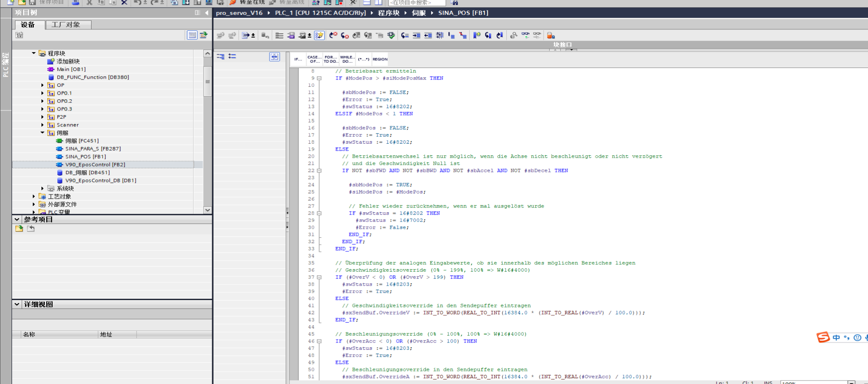This screenshot has height=384, width=868.
Task: Click PLC_1 in breadcrumb path
Action: coord(320,13)
